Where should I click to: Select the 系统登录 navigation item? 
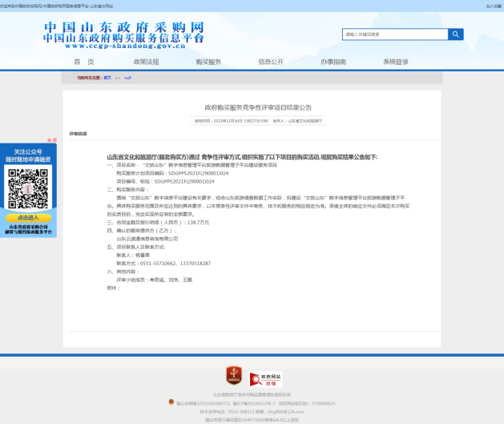[396, 62]
